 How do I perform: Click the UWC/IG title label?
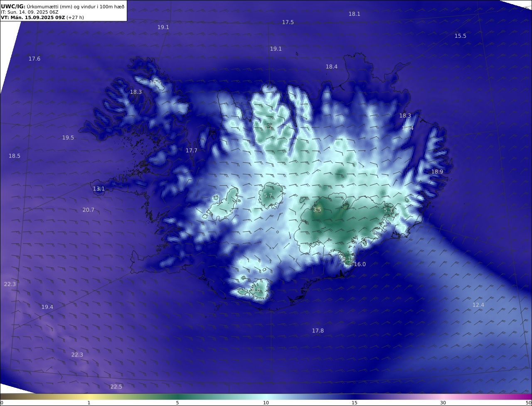click(13, 6)
